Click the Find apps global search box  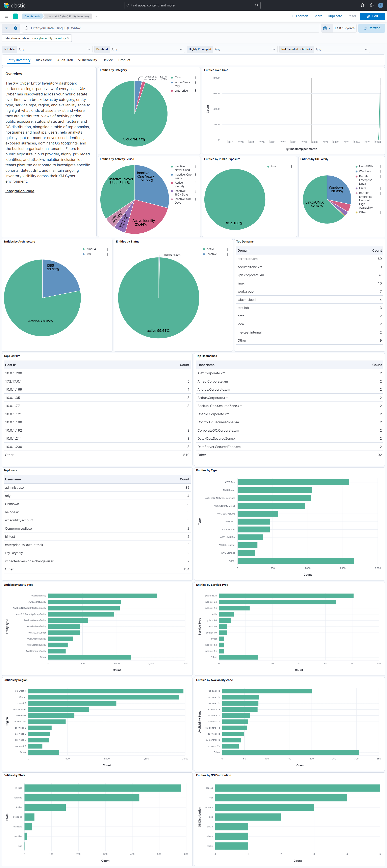[192, 5]
